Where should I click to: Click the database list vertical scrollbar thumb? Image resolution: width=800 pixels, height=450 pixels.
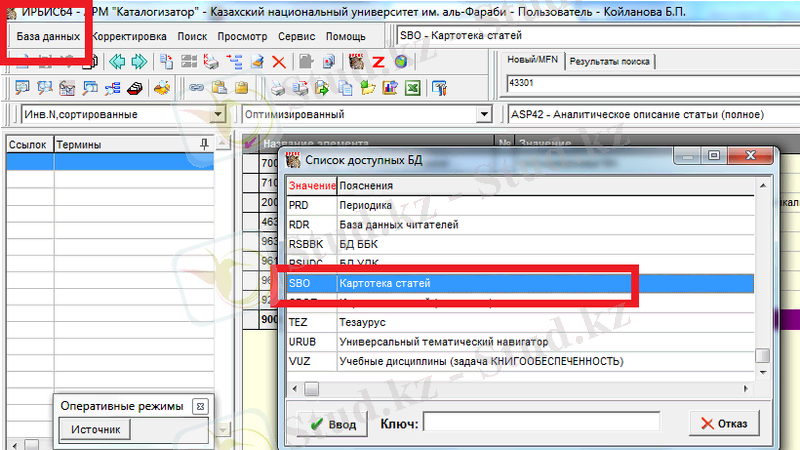pyautogui.click(x=762, y=355)
